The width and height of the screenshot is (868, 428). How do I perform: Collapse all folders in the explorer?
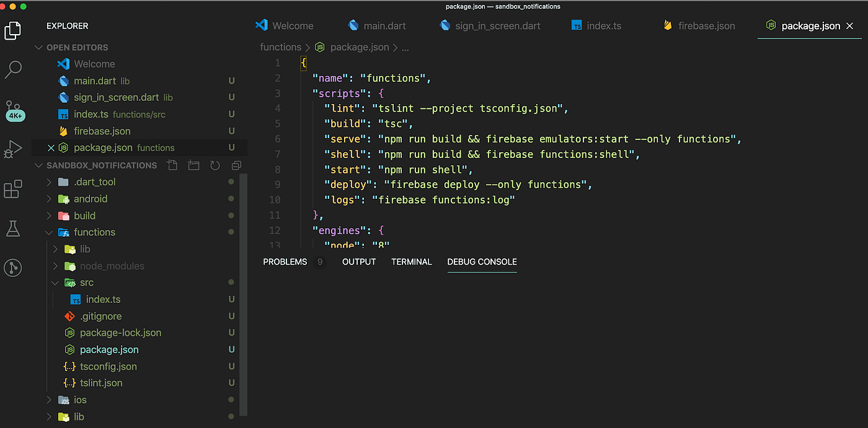236,165
